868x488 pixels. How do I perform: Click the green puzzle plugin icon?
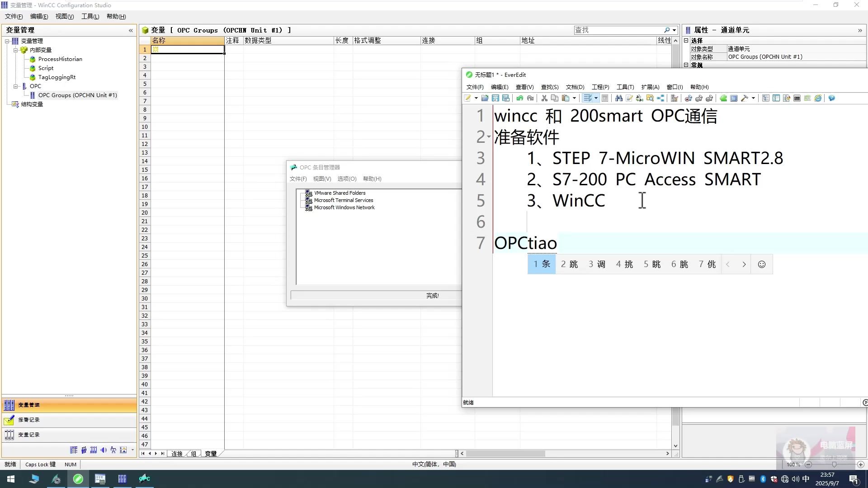[x=723, y=98]
